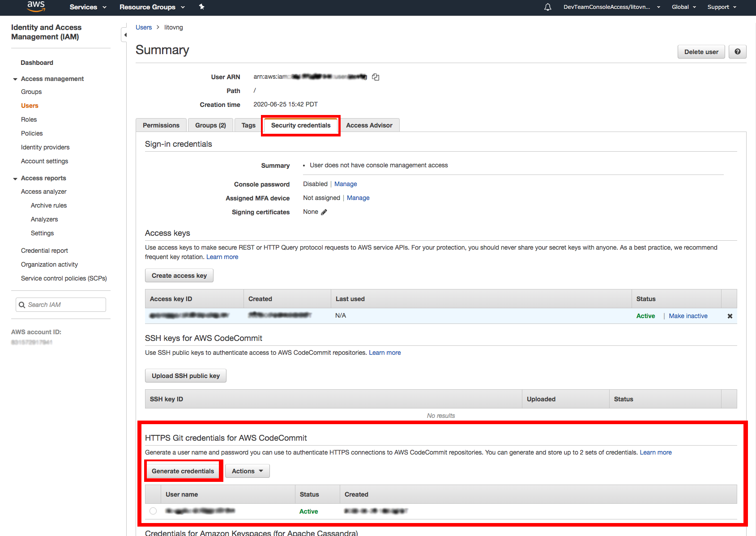Click the Access key ID column header

point(194,299)
